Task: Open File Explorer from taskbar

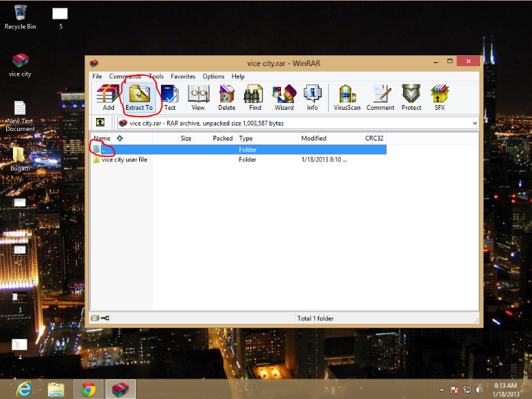Action: 56,389
